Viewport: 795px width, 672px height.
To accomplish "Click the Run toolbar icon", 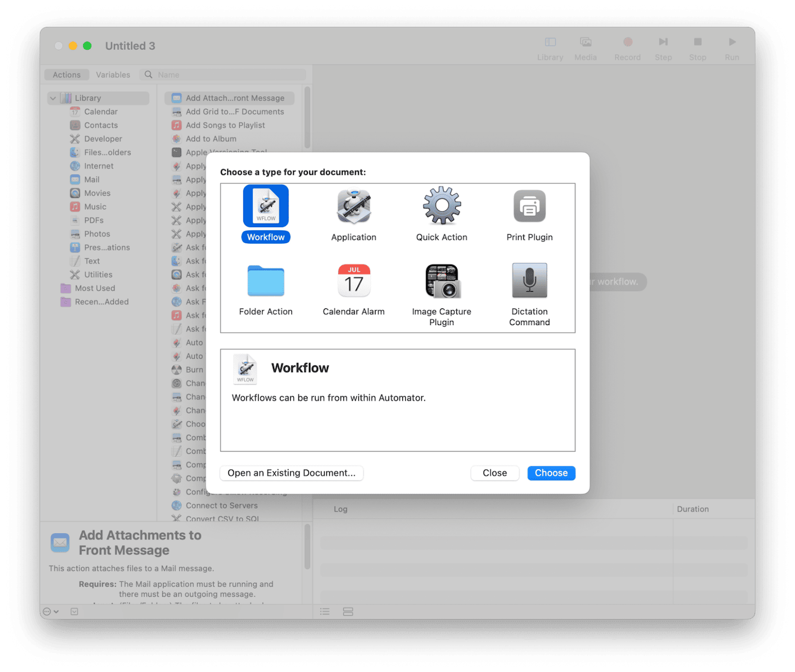I will coord(732,43).
